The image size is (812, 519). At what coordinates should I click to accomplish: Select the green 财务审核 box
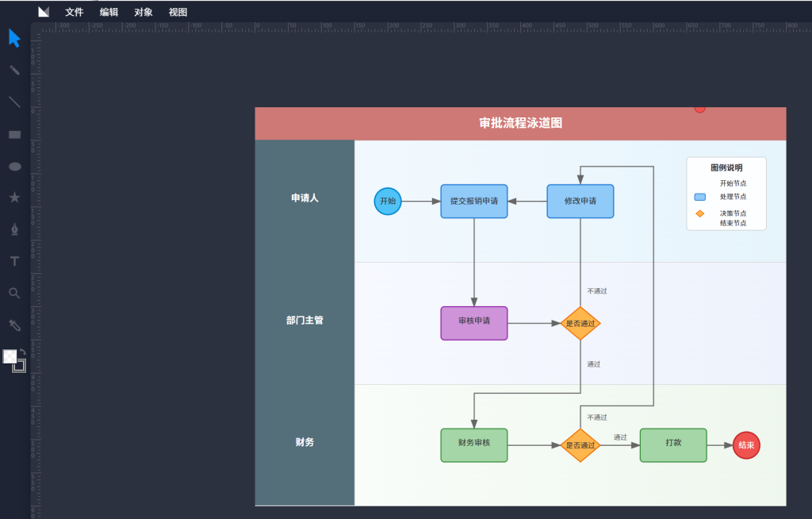point(474,445)
